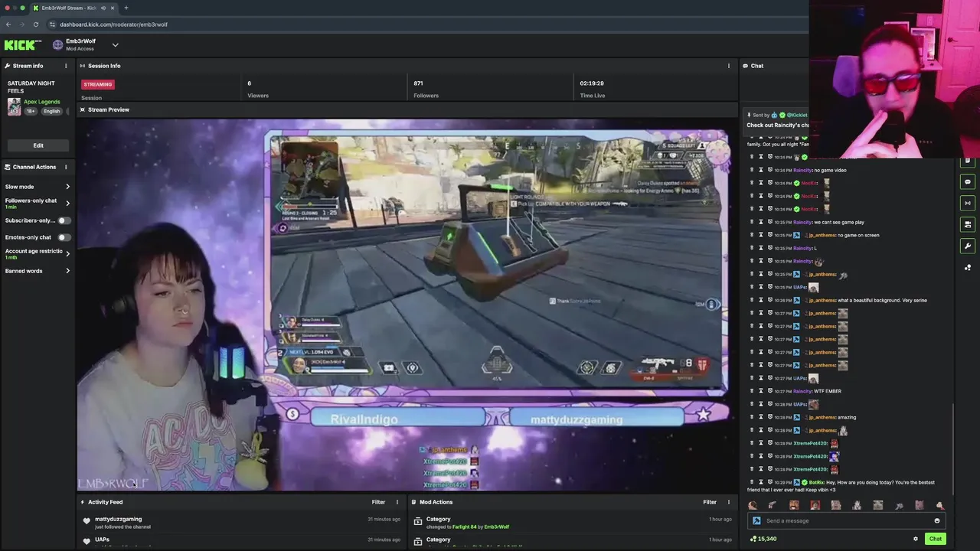Select the first quick emote in row
The height and width of the screenshot is (551, 980).
753,505
